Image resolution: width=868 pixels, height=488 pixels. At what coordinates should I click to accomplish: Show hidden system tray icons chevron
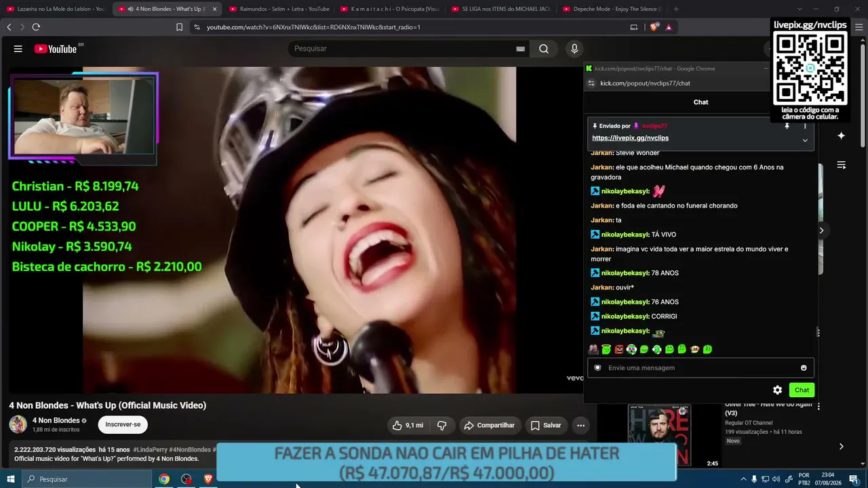(743, 479)
